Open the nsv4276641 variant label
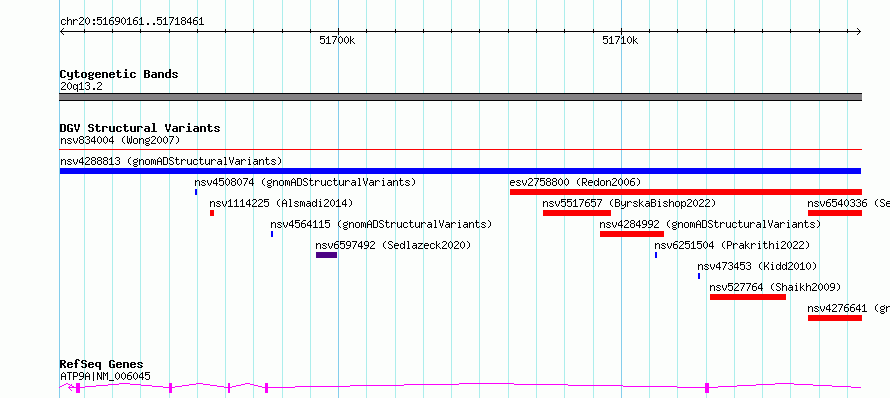The width and height of the screenshot is (890, 398). click(x=849, y=308)
